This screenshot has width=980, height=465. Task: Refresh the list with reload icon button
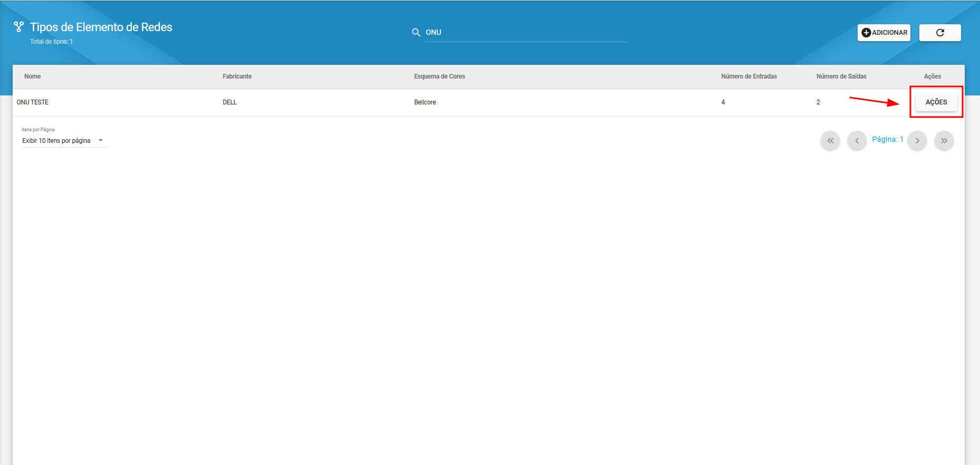[x=940, y=33]
